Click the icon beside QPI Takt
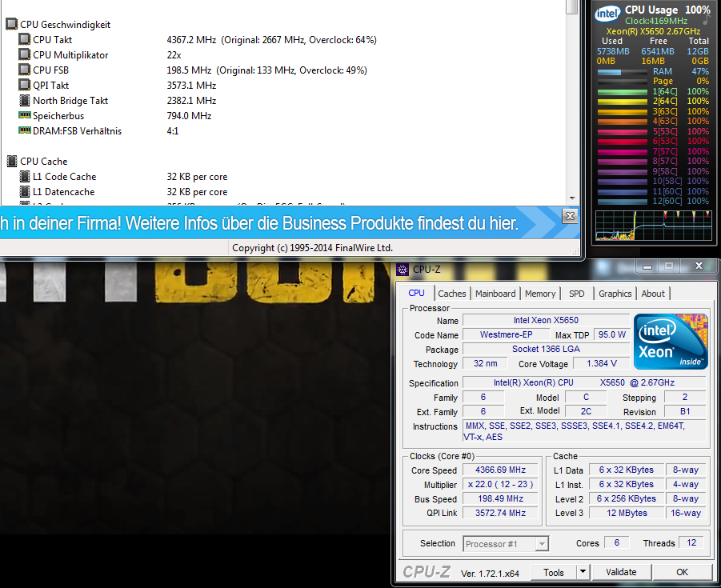The image size is (721, 588). click(x=24, y=85)
